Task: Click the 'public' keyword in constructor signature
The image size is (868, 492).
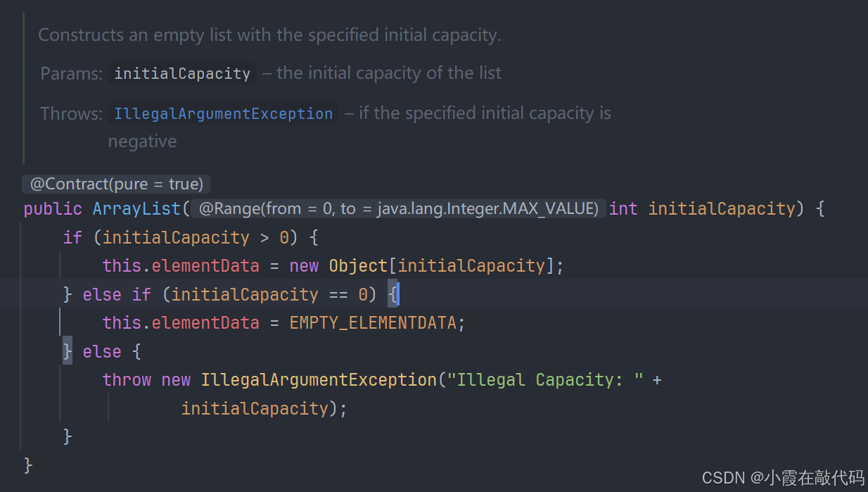Action: coord(53,209)
